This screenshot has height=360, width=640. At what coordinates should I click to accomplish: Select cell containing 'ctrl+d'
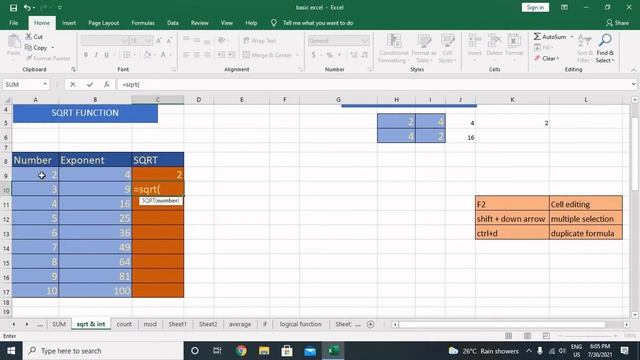point(512,233)
